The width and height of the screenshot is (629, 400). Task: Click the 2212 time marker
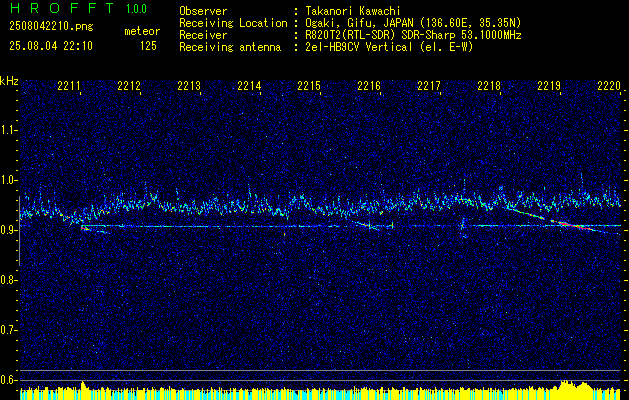point(129,86)
